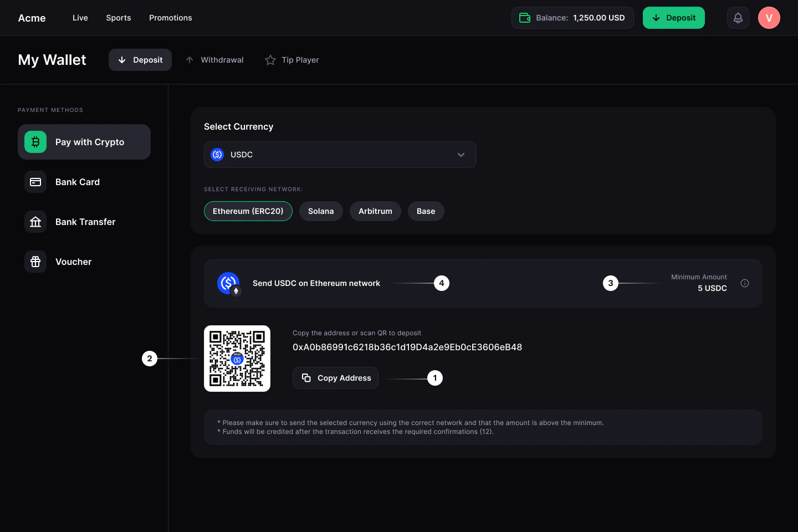Click the wallet icon beside Balance

(525, 18)
